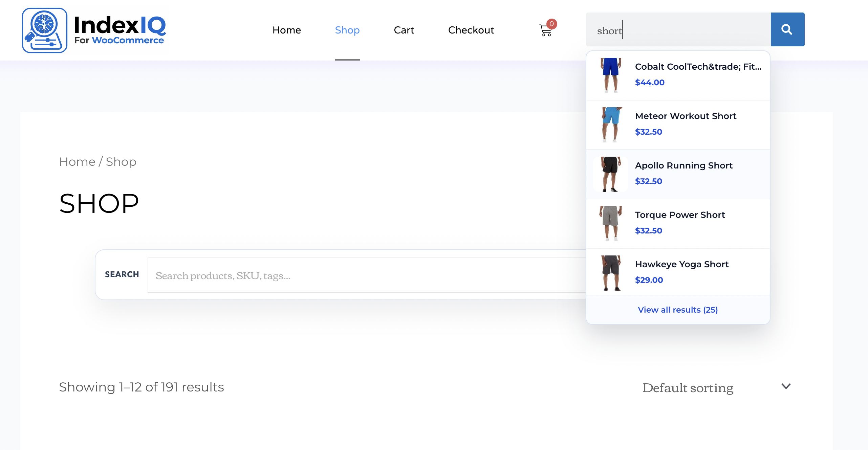Viewport: 868px width, 450px height.
Task: Go to the Checkout menu item
Action: pos(471,30)
